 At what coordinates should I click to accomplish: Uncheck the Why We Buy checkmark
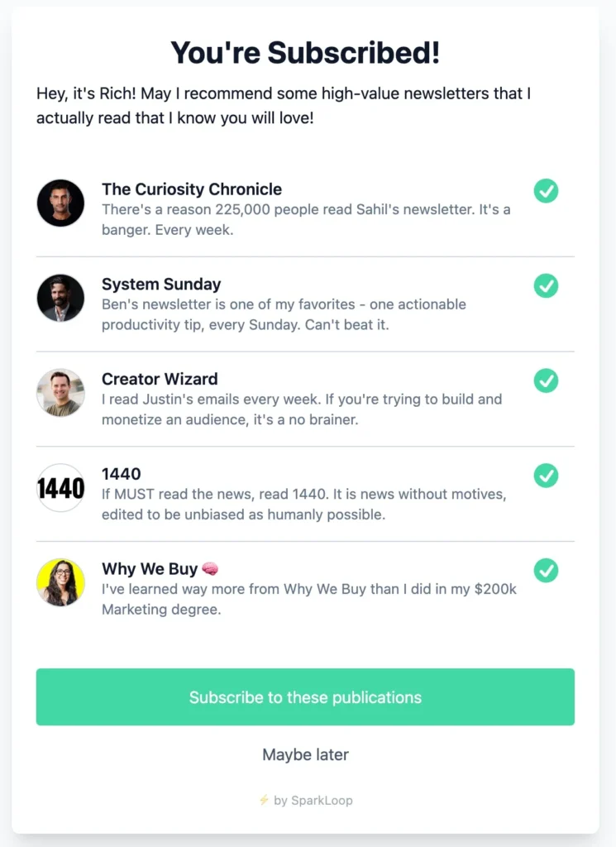pos(546,571)
